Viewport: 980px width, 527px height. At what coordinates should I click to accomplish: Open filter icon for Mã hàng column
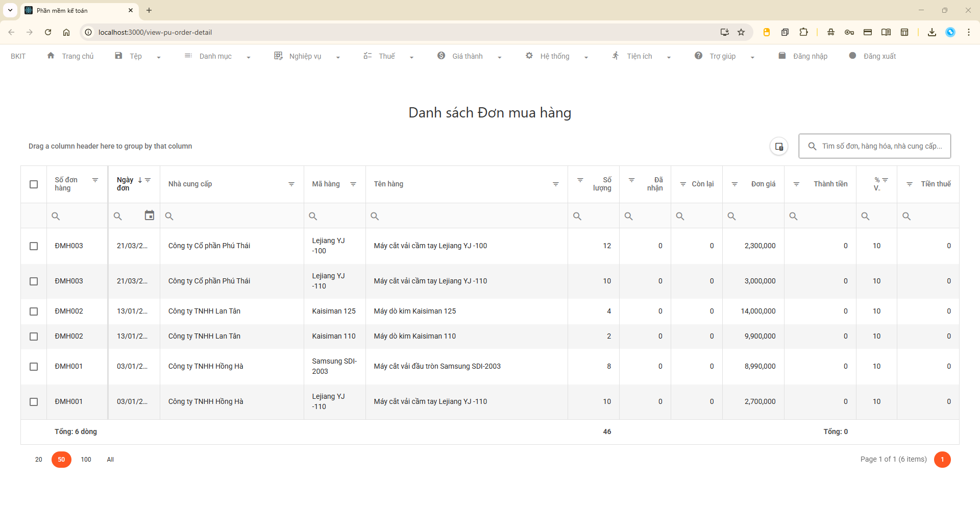pos(353,184)
